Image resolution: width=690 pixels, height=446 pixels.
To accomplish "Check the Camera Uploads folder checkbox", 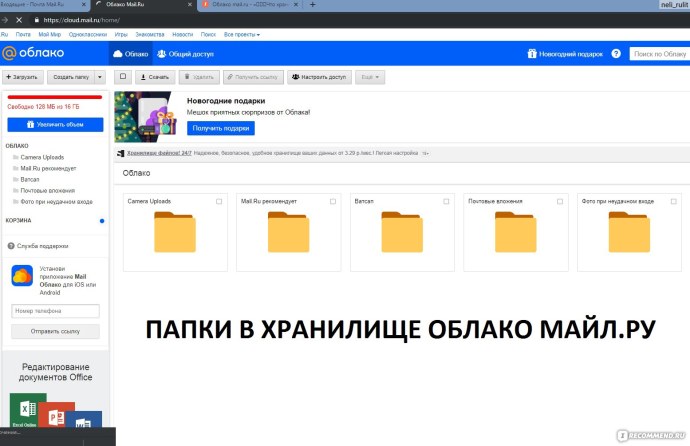I will (219, 201).
